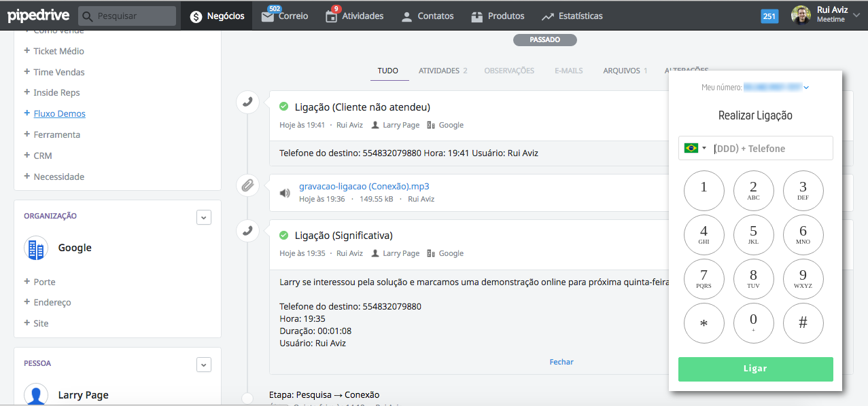Screen dimensions: 868x406
Task: Click the (DDD) + Telefone input field
Action: [x=770, y=149]
